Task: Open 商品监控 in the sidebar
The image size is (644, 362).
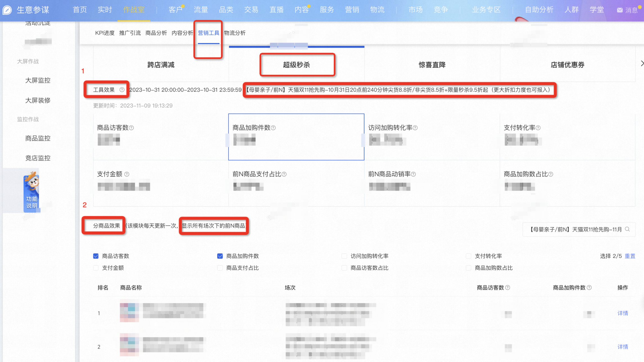Action: pos(38,138)
